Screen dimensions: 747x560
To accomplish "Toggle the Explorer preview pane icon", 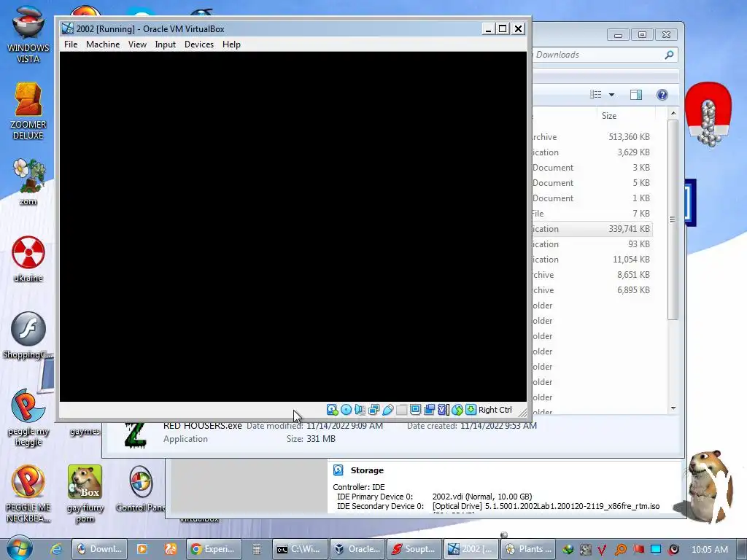I will point(636,95).
